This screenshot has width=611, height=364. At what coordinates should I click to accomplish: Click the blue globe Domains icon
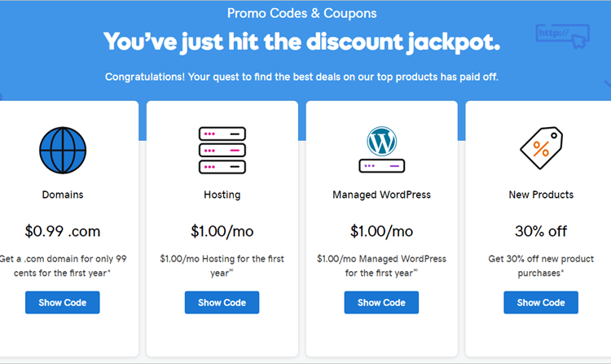[x=63, y=150]
